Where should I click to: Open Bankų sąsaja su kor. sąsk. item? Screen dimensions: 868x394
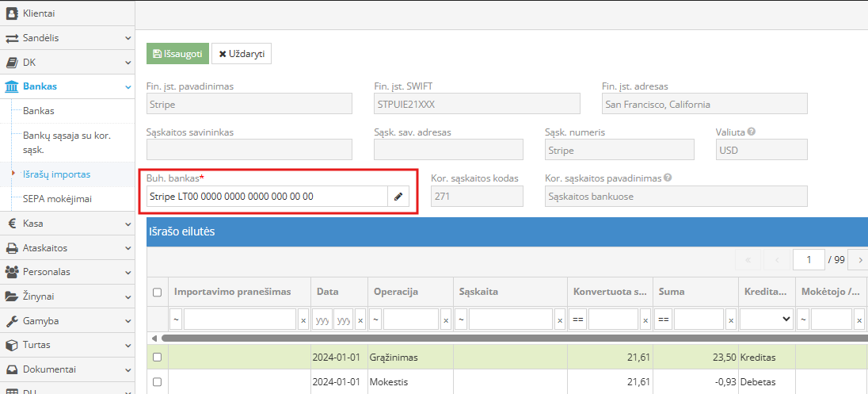[67, 142]
